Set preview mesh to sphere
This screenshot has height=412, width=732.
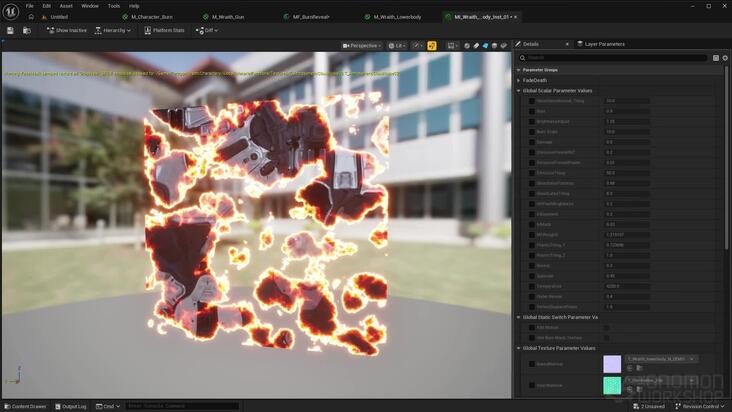(x=476, y=46)
